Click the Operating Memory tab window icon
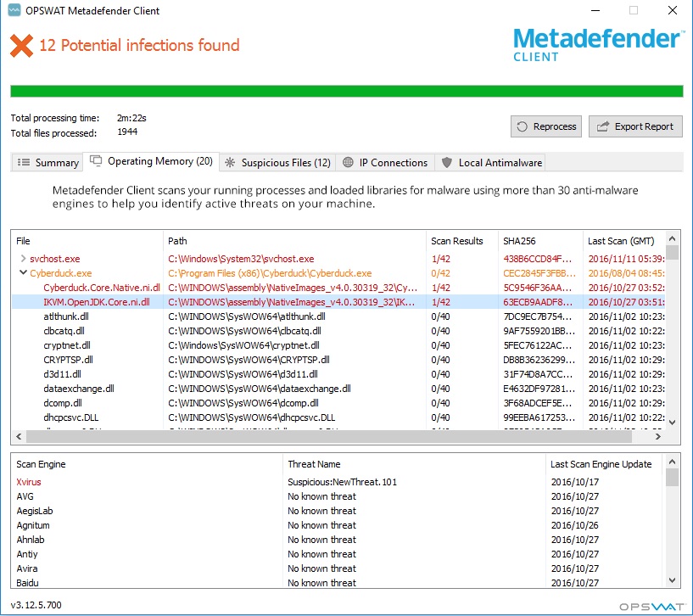This screenshot has height=616, width=693. point(96,160)
